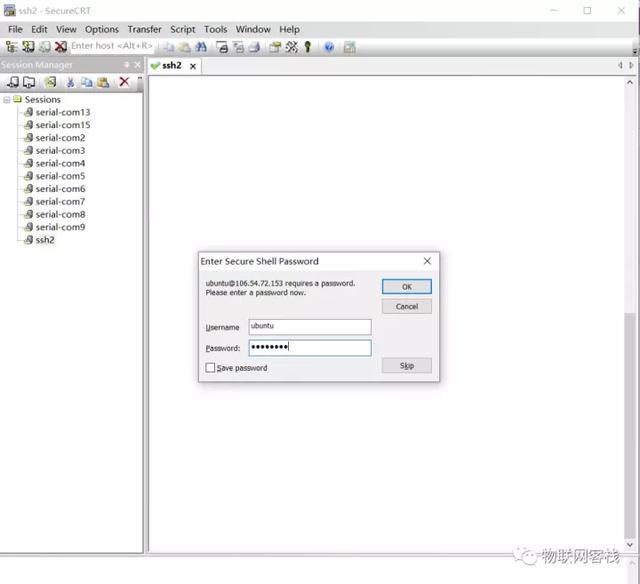Click the Copy icon in main toolbar
This screenshot has height=584, width=640.
pyautogui.click(x=168, y=47)
